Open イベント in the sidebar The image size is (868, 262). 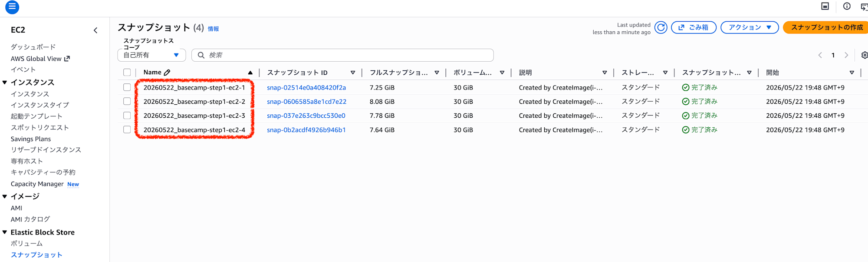[23, 70]
